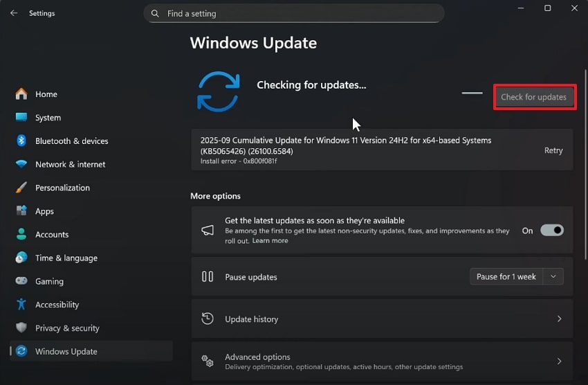The image size is (588, 385).
Task: Expand Advanced options with its chevron
Action: [559, 361]
